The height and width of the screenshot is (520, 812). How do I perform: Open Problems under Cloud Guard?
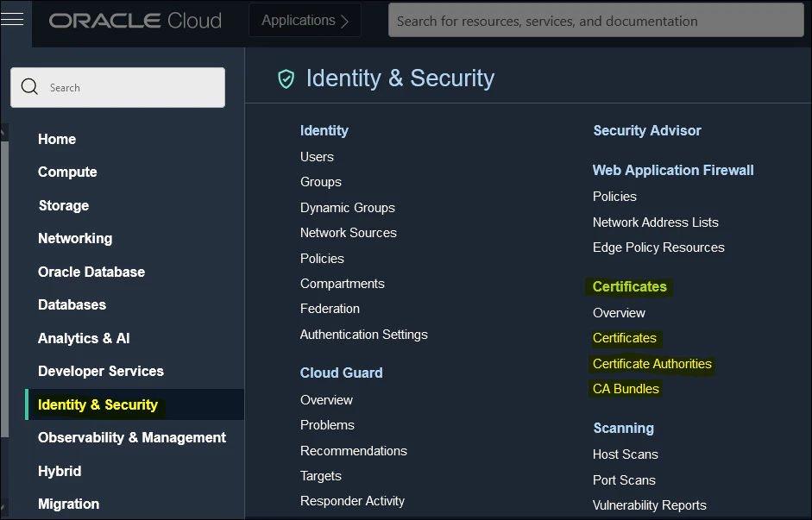327,425
